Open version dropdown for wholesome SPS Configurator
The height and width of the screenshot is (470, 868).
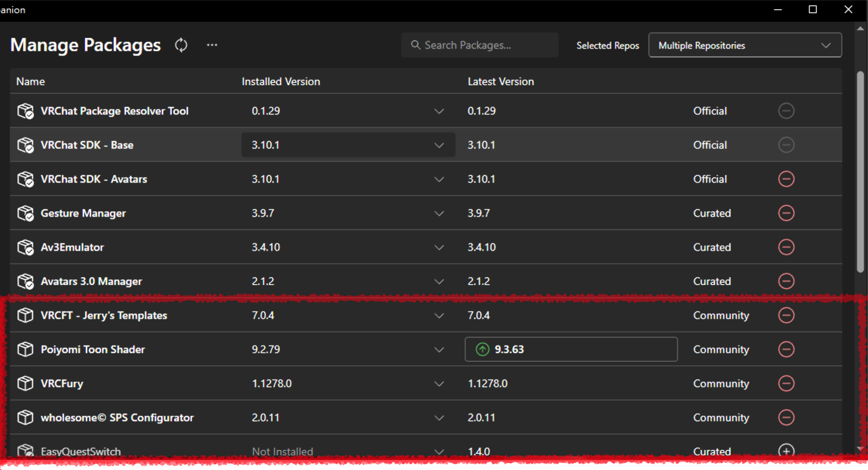pos(439,418)
